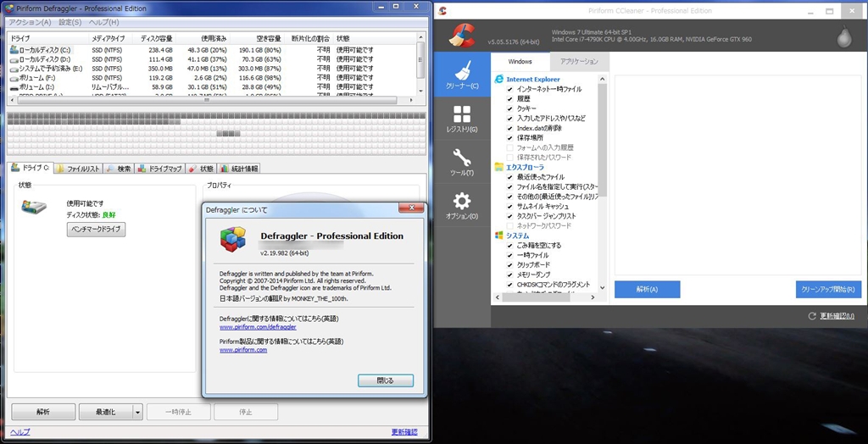
Task: Click the Piriform pear icon in CCleaner
Action: point(845,36)
